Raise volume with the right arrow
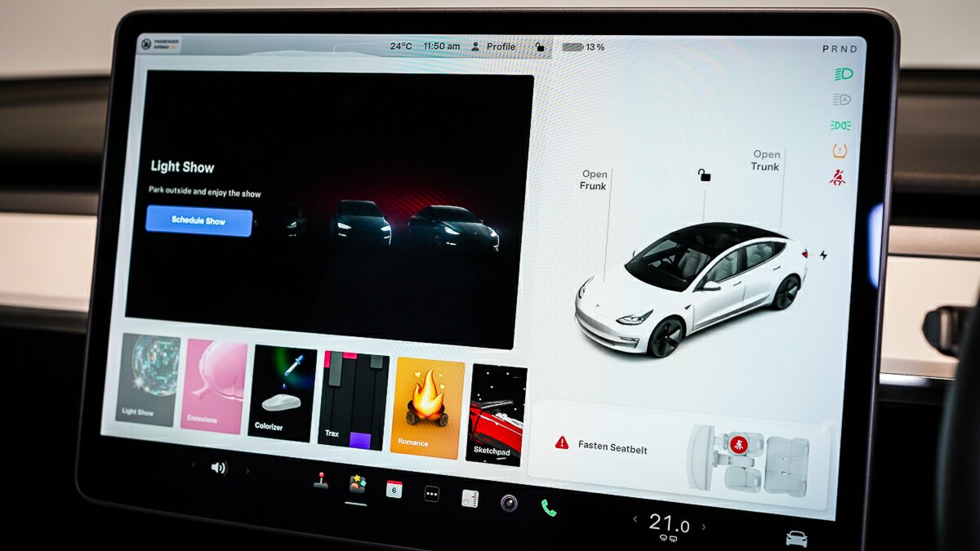980x551 pixels. 247,471
